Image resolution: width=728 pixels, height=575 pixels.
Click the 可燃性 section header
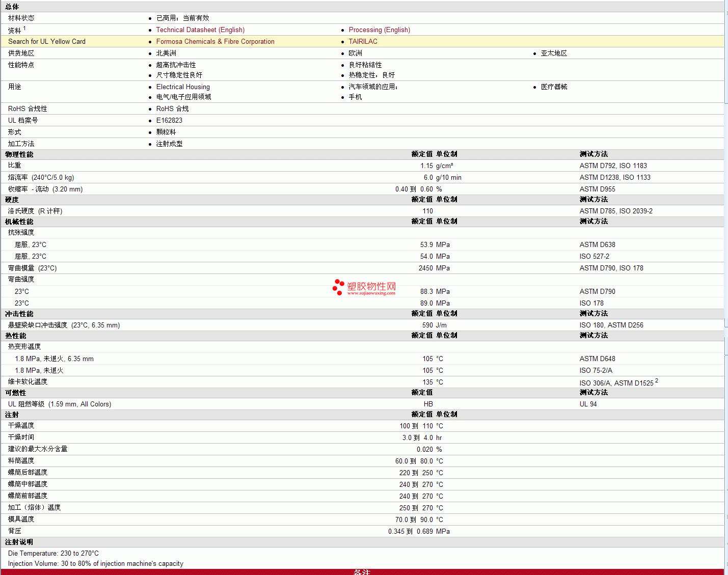[x=16, y=393]
